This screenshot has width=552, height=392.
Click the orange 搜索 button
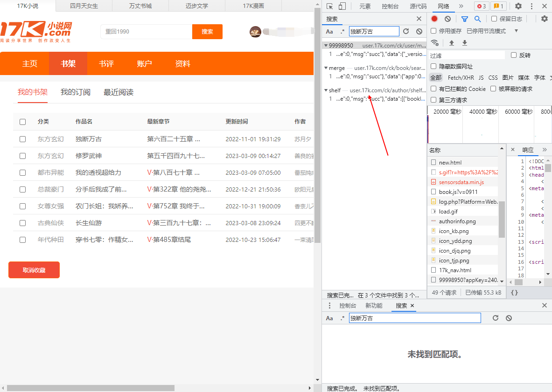tap(207, 32)
